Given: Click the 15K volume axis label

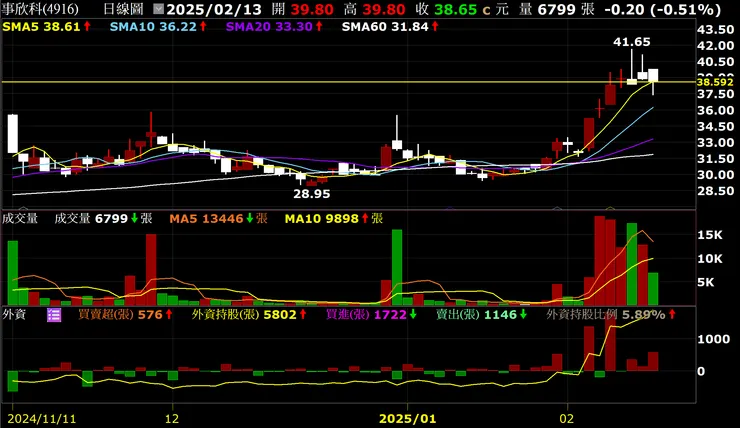Looking at the screenshot, I should coord(709,235).
